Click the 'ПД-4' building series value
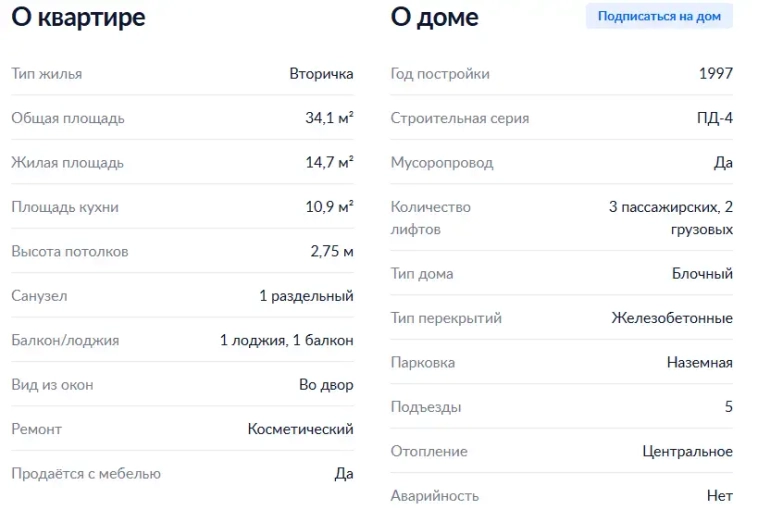Image resolution: width=758 pixels, height=510 pixels. 715,118
